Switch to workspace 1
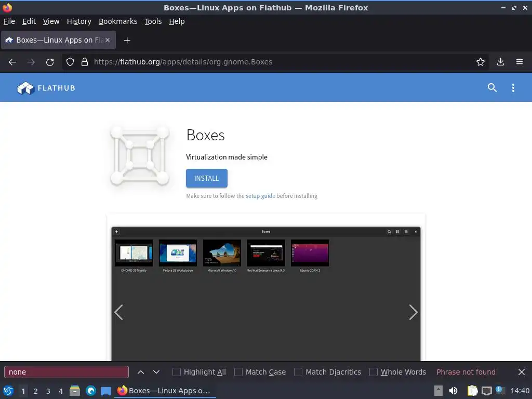The image size is (532, 399). point(23,391)
